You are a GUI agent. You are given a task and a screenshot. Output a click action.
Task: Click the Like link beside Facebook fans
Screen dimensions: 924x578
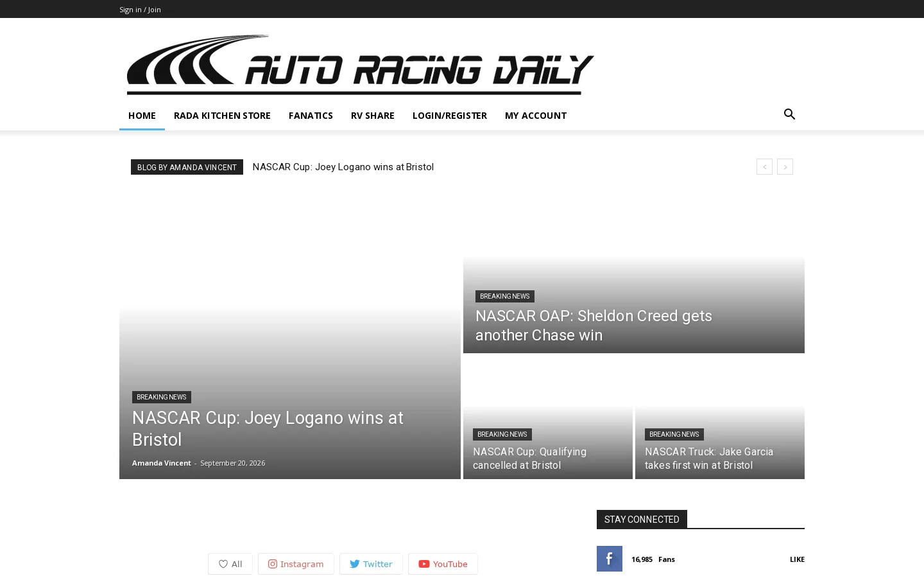click(x=797, y=559)
